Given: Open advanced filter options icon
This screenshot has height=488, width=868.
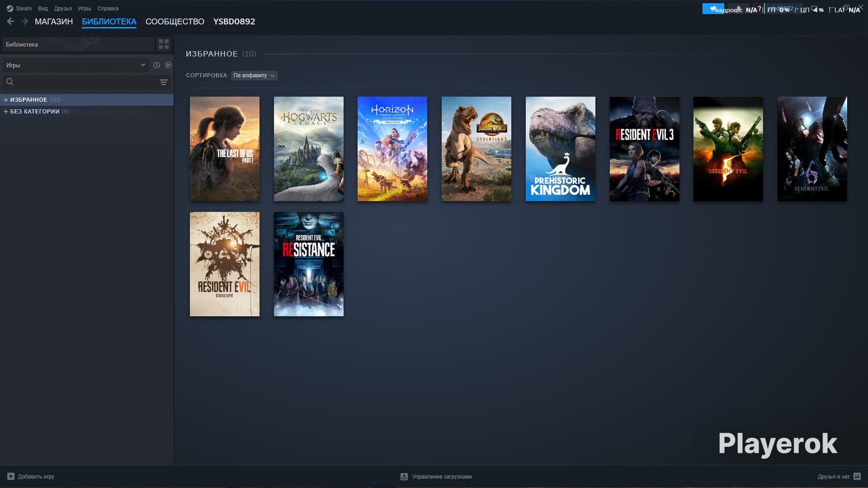Looking at the screenshot, I should (164, 82).
